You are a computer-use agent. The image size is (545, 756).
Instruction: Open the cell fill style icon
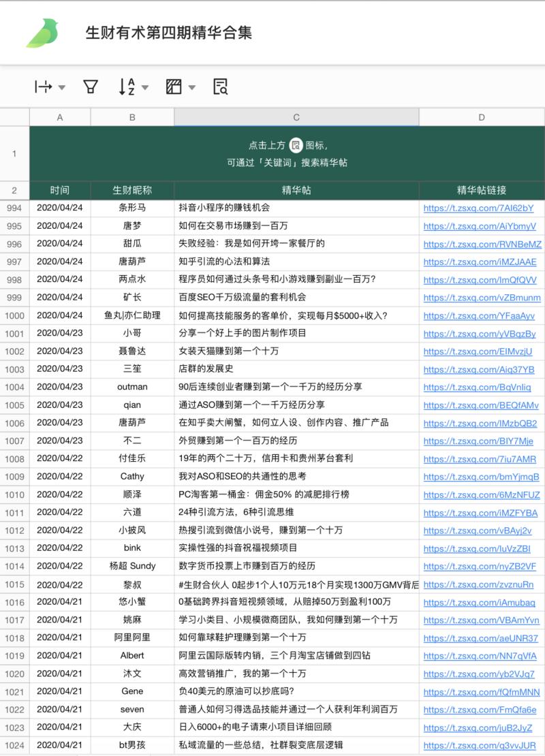[174, 86]
